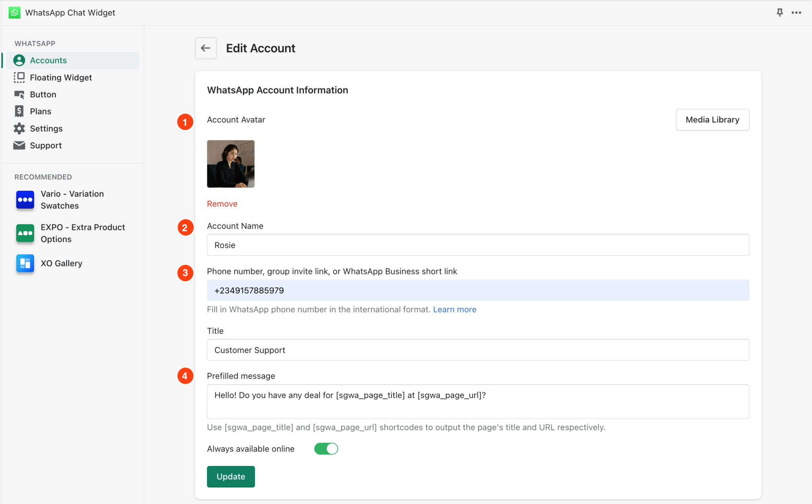Open EXPO - Extra Product Options recommendation
The image size is (812, 504).
83,233
